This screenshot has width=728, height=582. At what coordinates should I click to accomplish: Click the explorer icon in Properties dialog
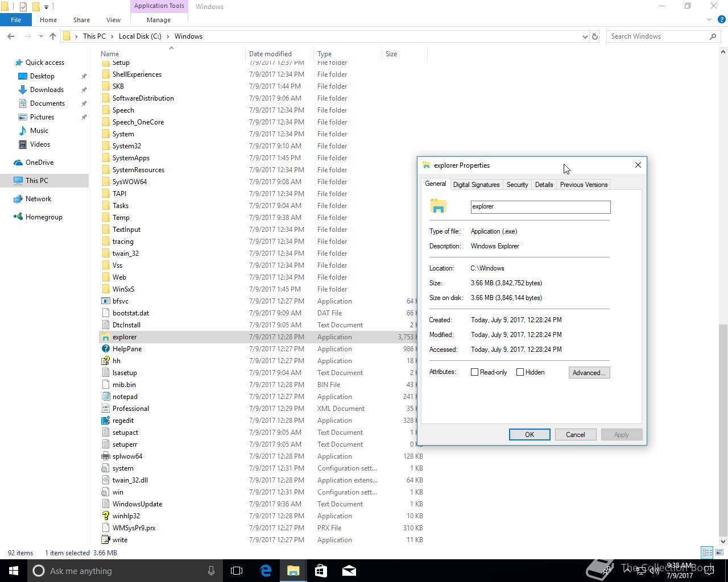(439, 206)
